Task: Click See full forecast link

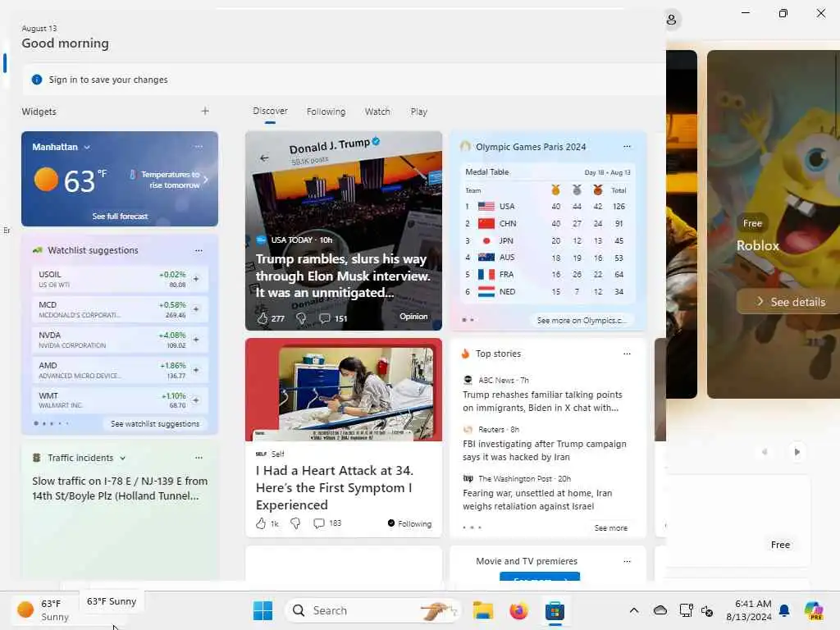Action: (x=120, y=217)
